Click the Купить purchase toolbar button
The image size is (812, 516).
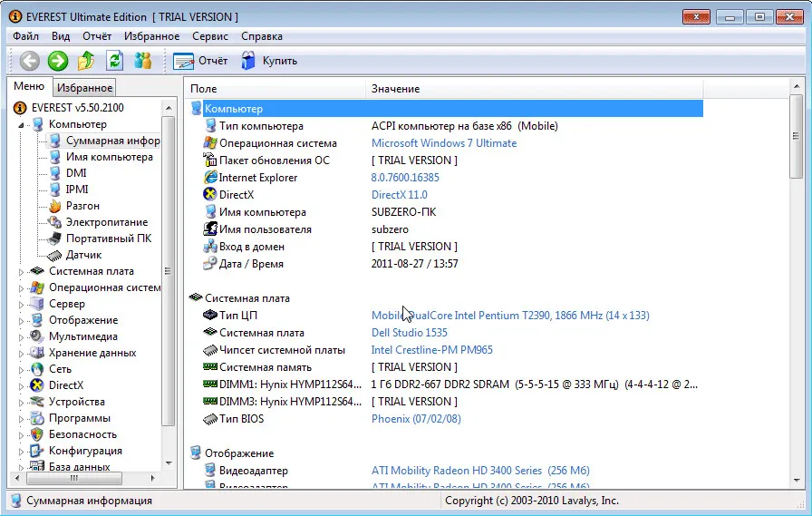pyautogui.click(x=269, y=61)
